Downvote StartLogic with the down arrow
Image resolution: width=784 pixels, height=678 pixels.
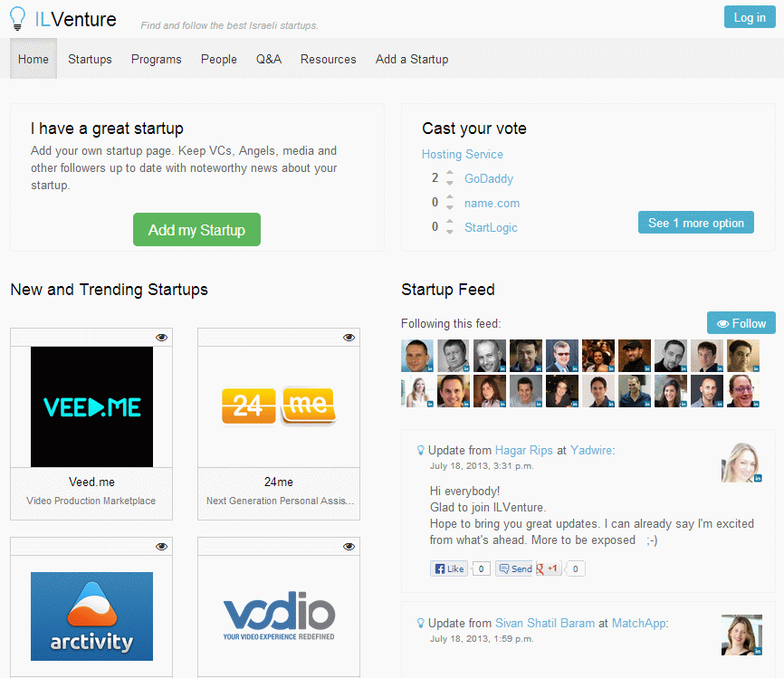point(450,232)
